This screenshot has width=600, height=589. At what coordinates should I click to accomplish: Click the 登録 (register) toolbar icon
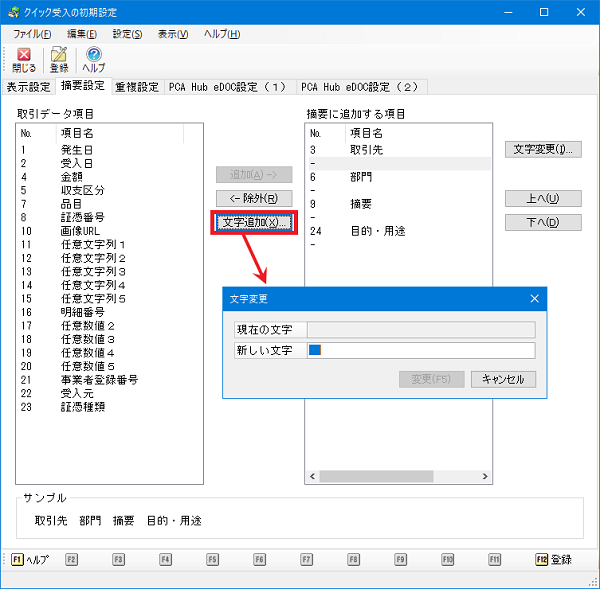pos(59,60)
